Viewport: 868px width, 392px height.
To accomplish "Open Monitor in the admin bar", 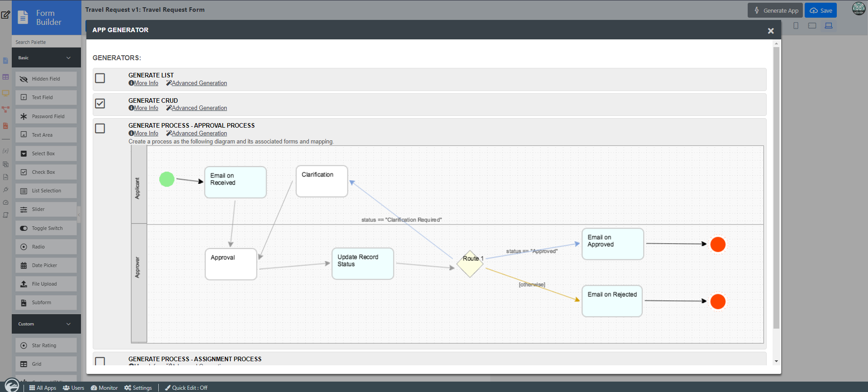I will [104, 388].
